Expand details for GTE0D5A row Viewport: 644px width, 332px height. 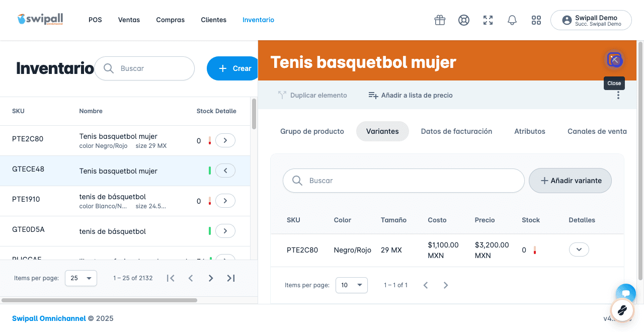225,231
